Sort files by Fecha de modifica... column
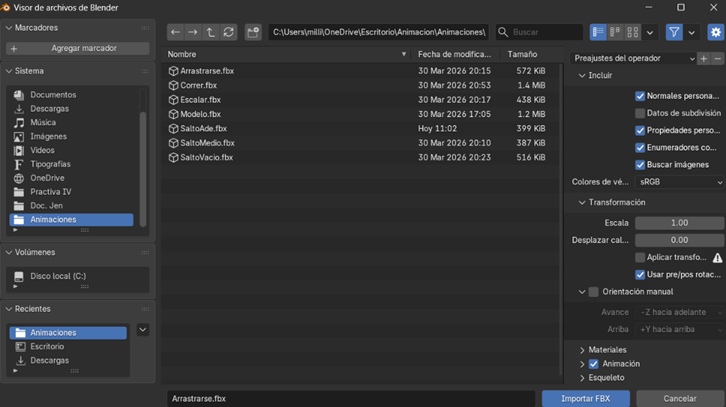The image size is (726, 407). click(x=456, y=54)
